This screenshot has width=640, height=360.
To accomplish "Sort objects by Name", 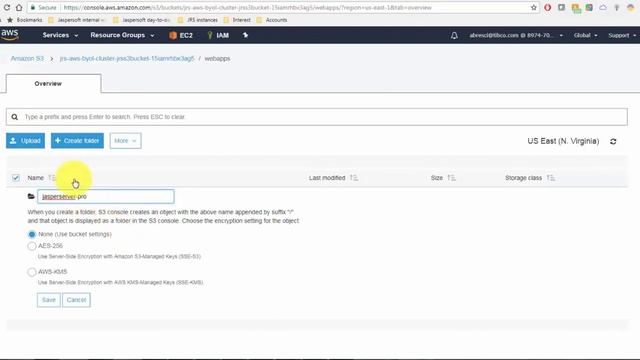I will (51, 178).
